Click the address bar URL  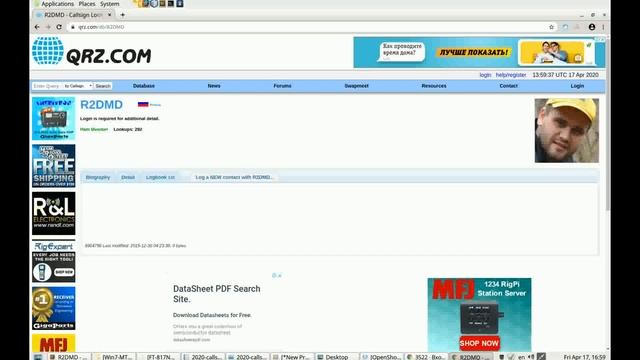[101, 27]
